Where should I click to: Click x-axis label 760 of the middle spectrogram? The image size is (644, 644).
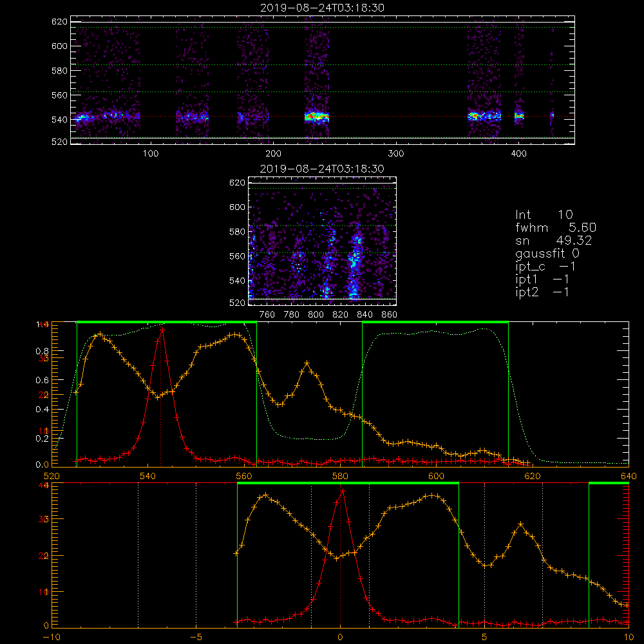267,315
